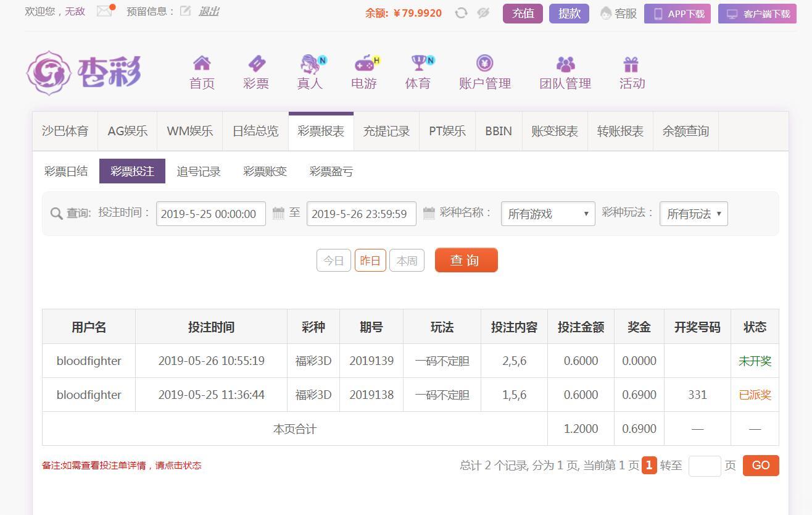Click the GO page jump button
This screenshot has width=812, height=515.
(x=761, y=466)
